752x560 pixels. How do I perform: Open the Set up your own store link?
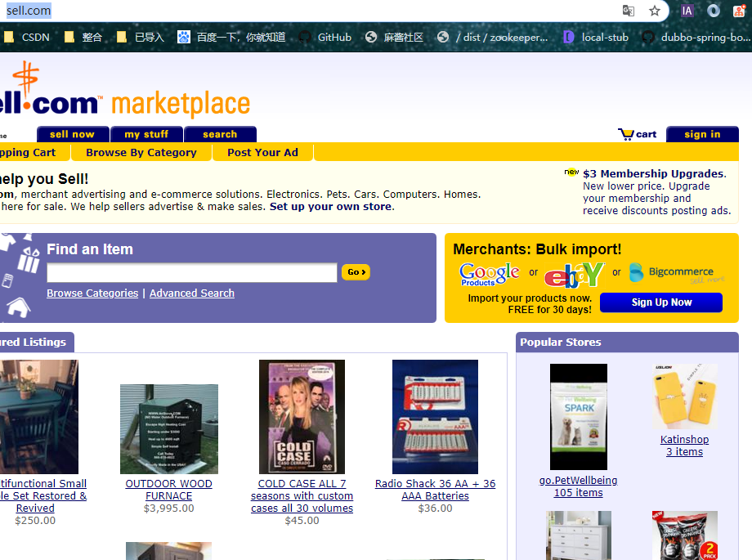[x=332, y=207]
